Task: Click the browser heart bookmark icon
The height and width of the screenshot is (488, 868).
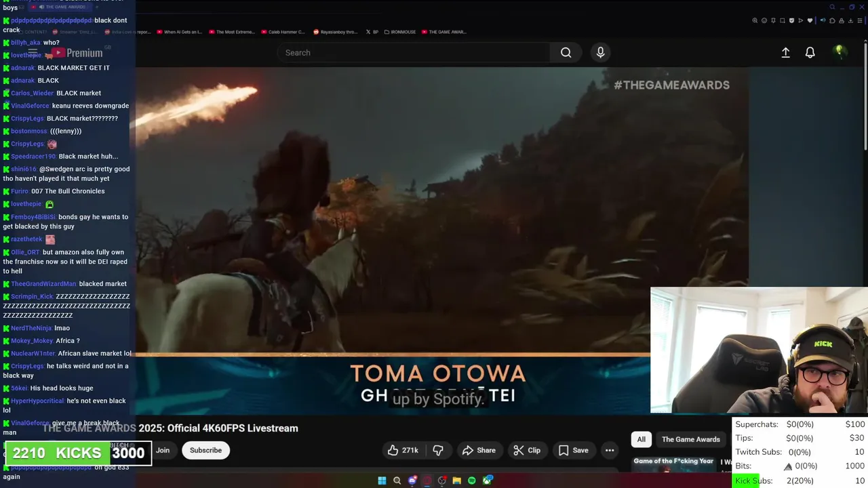Action: (810, 20)
